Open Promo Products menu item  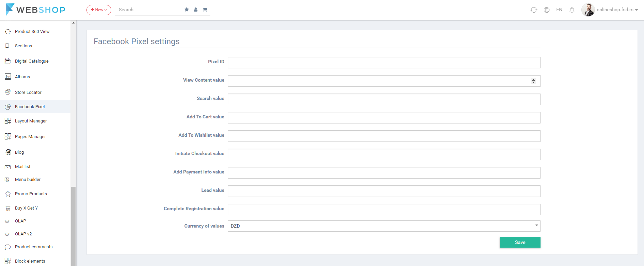tap(31, 194)
